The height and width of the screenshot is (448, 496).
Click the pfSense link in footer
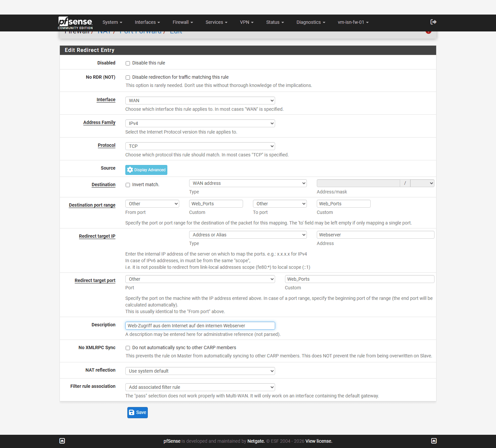(172, 441)
